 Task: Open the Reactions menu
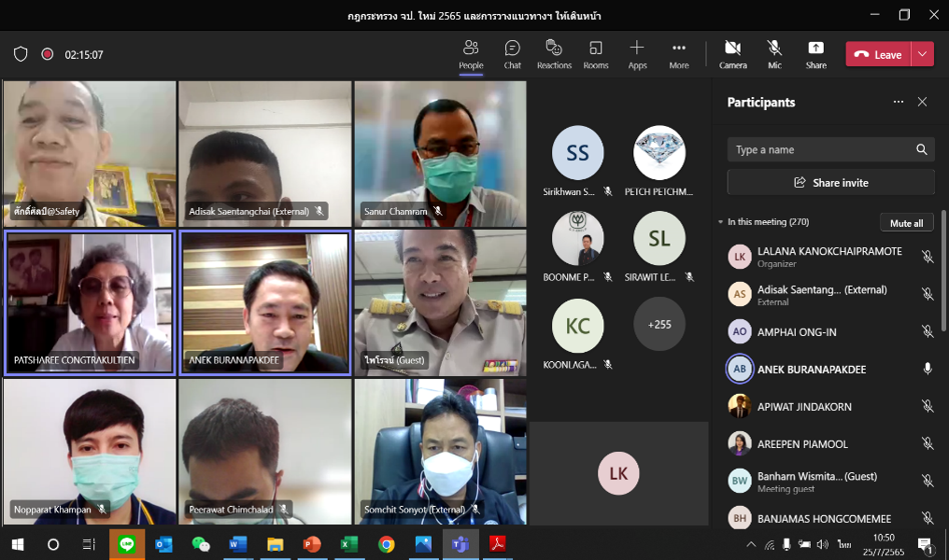[554, 54]
